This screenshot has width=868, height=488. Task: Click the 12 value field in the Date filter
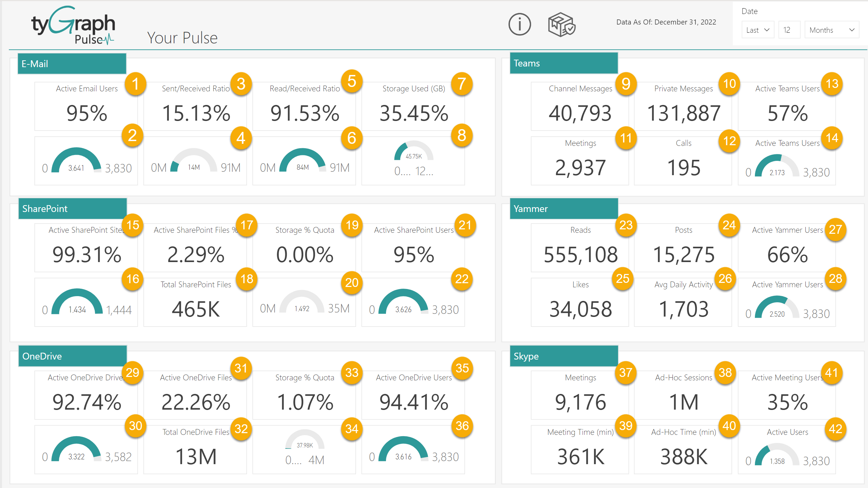tap(789, 30)
